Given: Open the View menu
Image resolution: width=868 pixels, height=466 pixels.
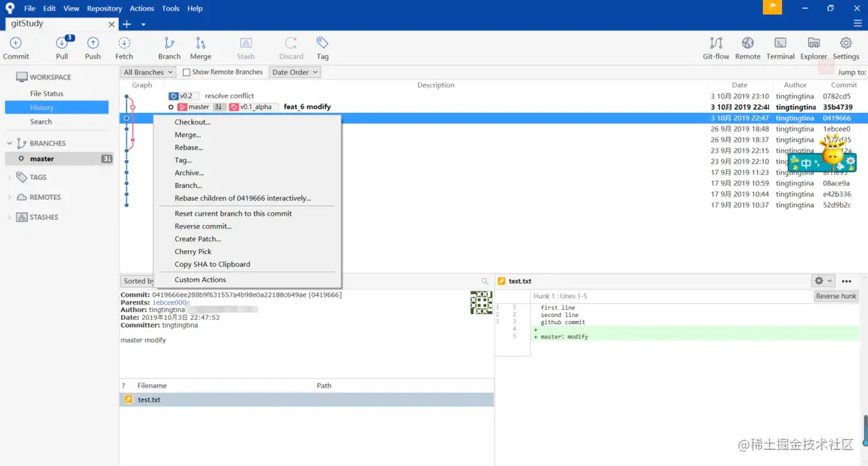Looking at the screenshot, I should coord(72,9).
